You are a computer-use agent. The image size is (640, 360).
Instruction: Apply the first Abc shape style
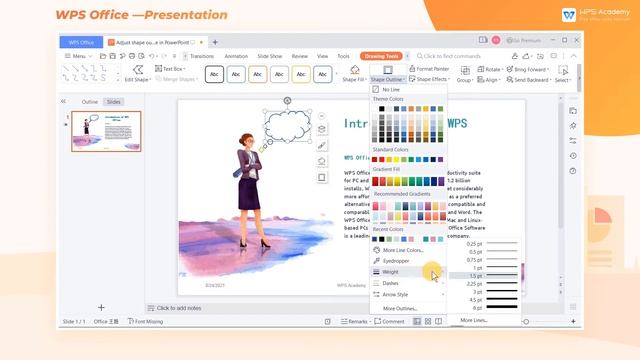(x=214, y=74)
